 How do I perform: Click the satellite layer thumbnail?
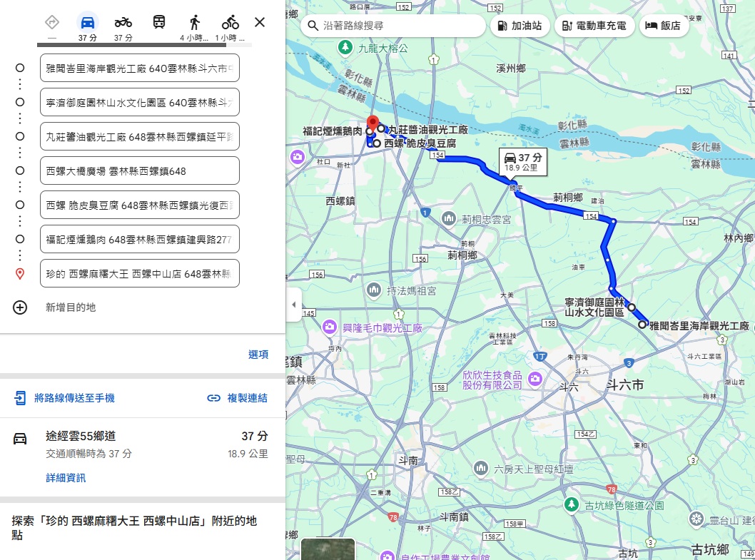328,549
